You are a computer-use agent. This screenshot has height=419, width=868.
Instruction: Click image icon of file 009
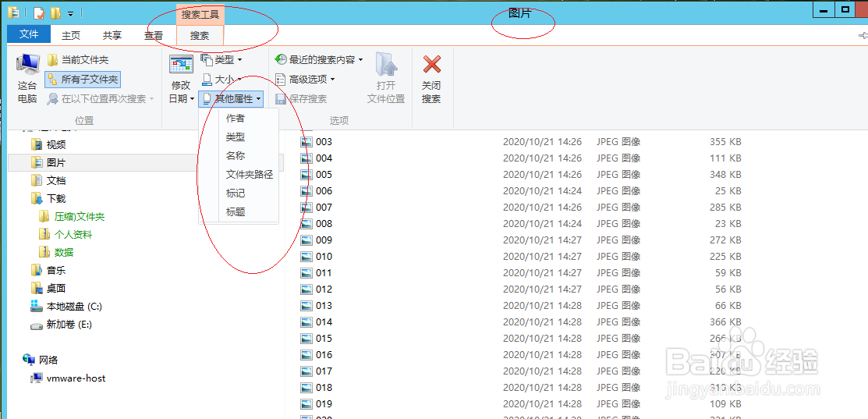(306, 240)
